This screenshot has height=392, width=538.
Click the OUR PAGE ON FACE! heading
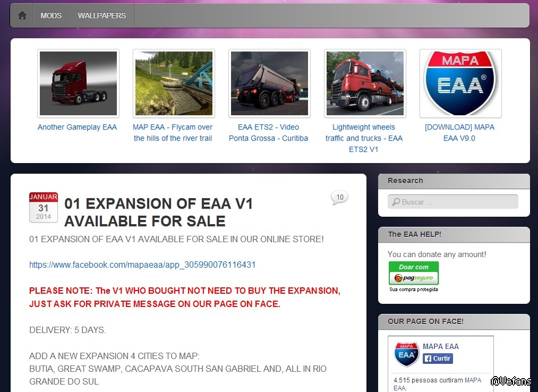(x=425, y=321)
